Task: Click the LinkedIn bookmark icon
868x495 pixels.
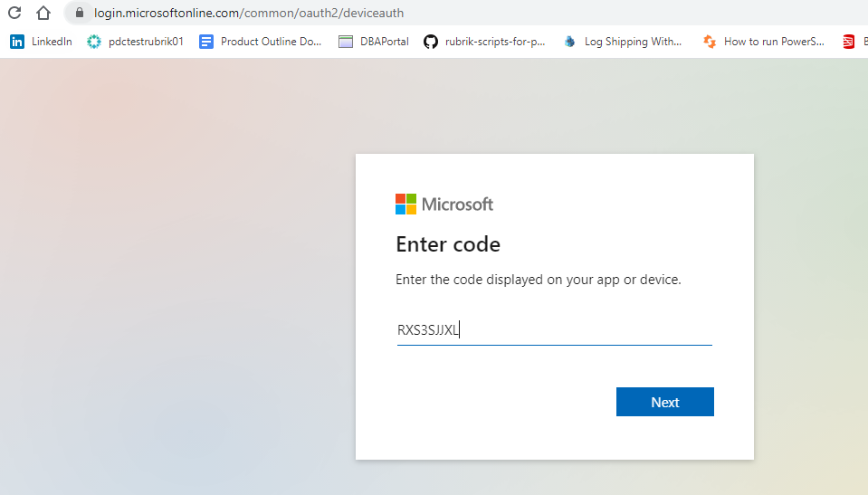Action: (x=17, y=42)
